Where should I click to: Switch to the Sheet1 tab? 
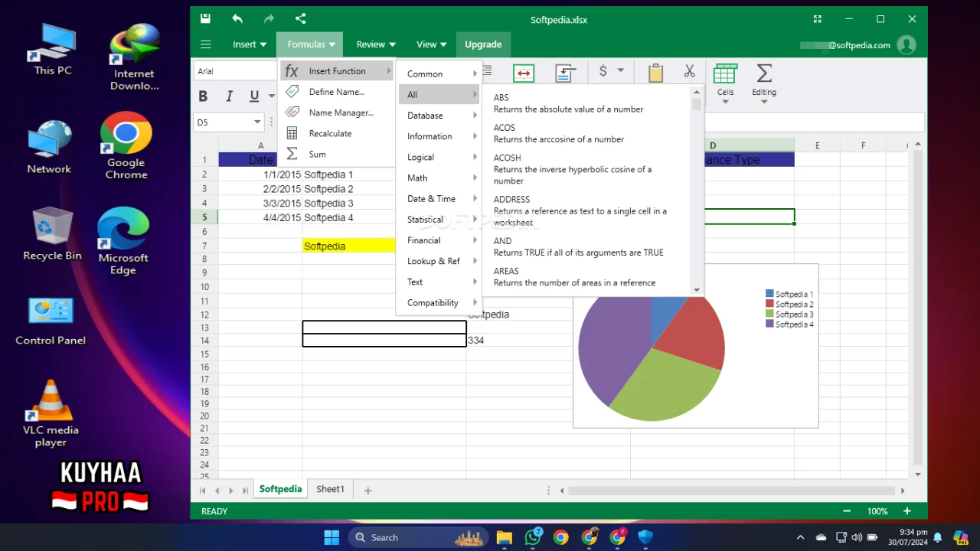tap(330, 490)
